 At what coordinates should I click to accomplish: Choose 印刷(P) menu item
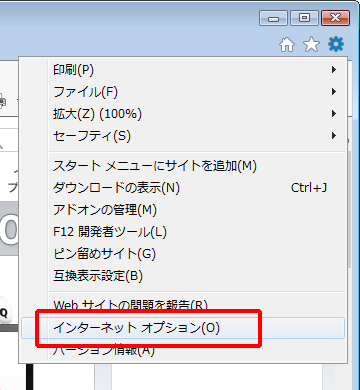tap(183, 70)
